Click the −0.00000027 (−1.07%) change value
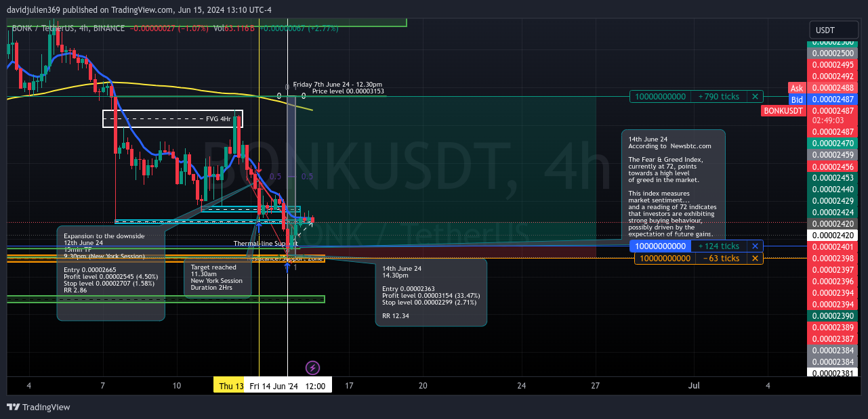This screenshot has width=868, height=419. tap(167, 28)
